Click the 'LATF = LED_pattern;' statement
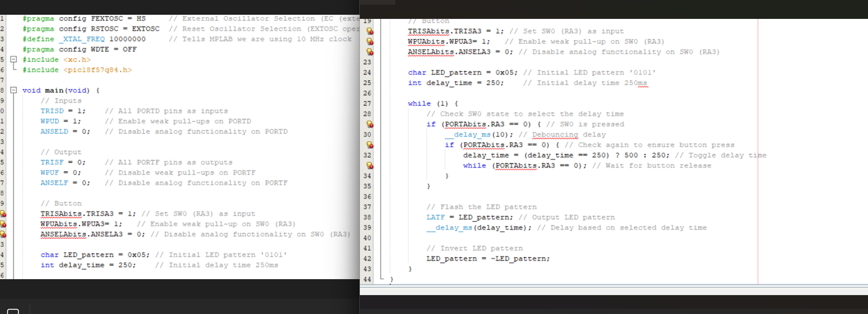 (470, 217)
